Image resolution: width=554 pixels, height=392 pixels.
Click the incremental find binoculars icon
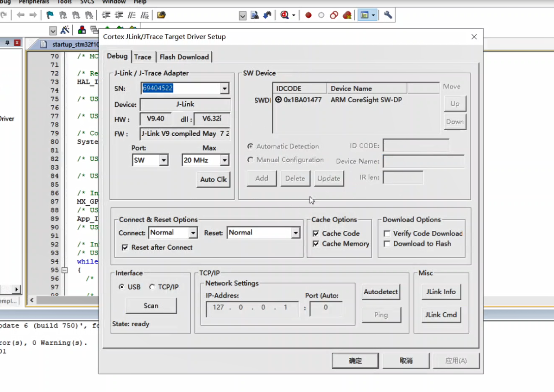(267, 15)
